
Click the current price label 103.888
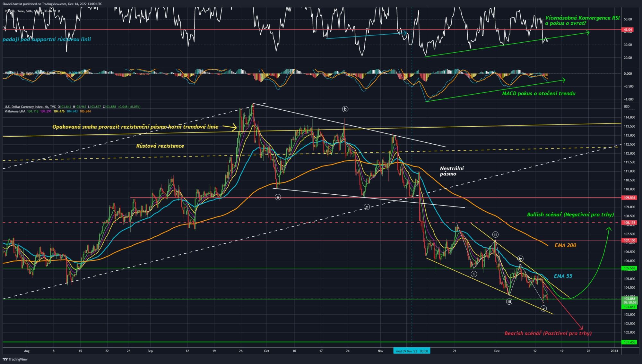tap(630, 299)
